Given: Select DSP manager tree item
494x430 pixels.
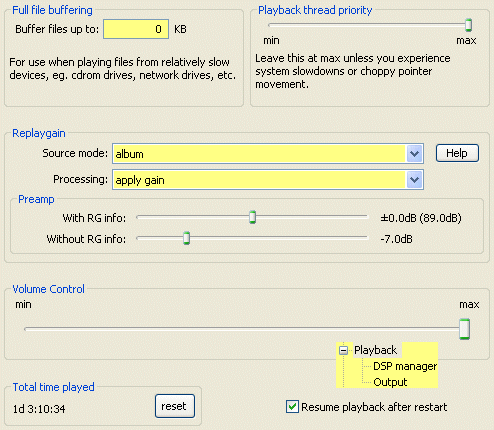Looking at the screenshot, I should coord(405,366).
